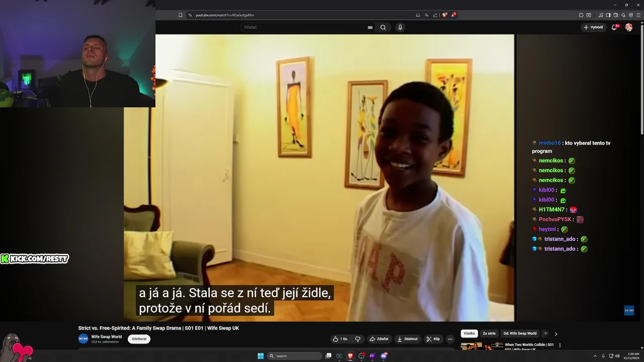Open Windows Start menu
644x362 pixels.
click(261, 356)
